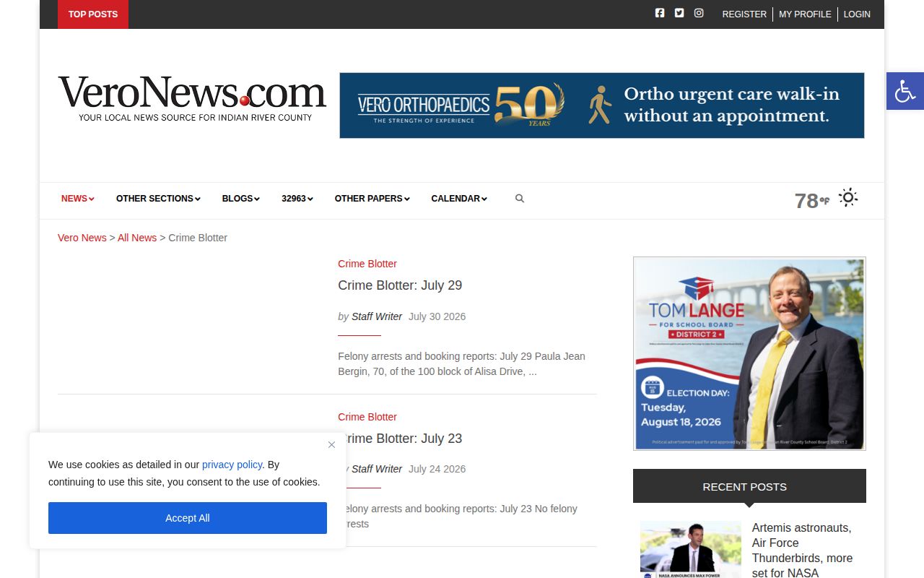Click the July 30 2026 post date
Image resolution: width=924 pixels, height=578 pixels.
click(437, 316)
